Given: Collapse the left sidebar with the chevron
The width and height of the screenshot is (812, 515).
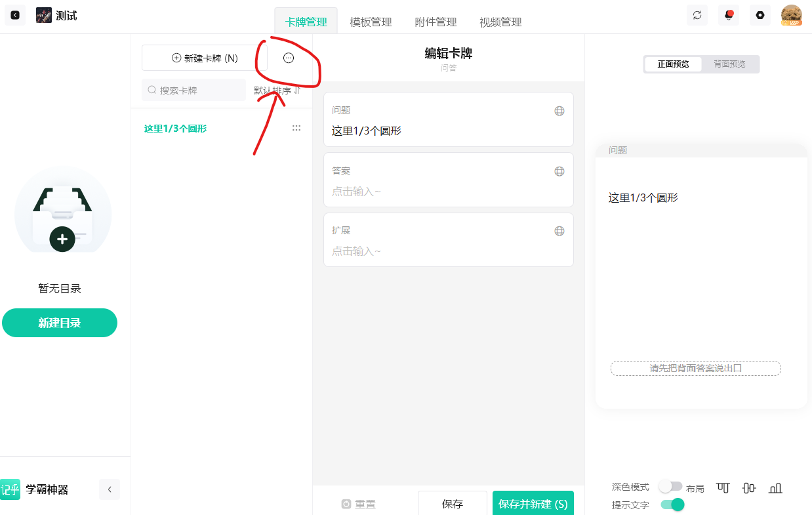Looking at the screenshot, I should click(110, 489).
